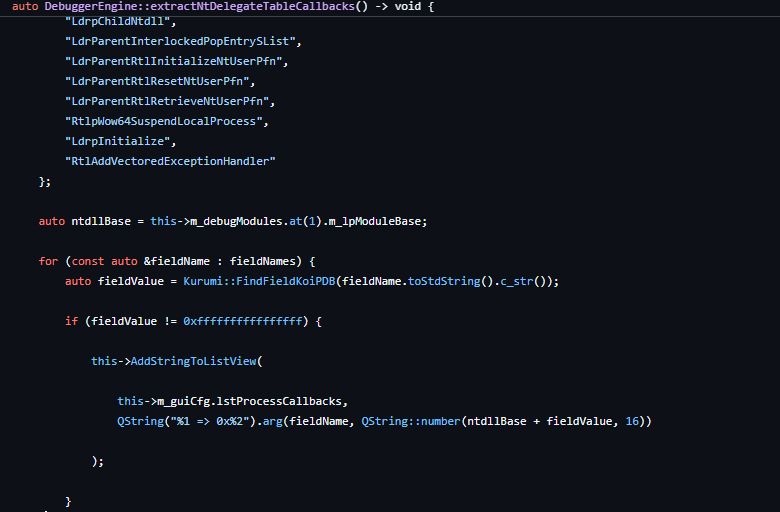The height and width of the screenshot is (512, 780).
Task: Click m_lpModuleBase member name
Action: click(x=375, y=221)
